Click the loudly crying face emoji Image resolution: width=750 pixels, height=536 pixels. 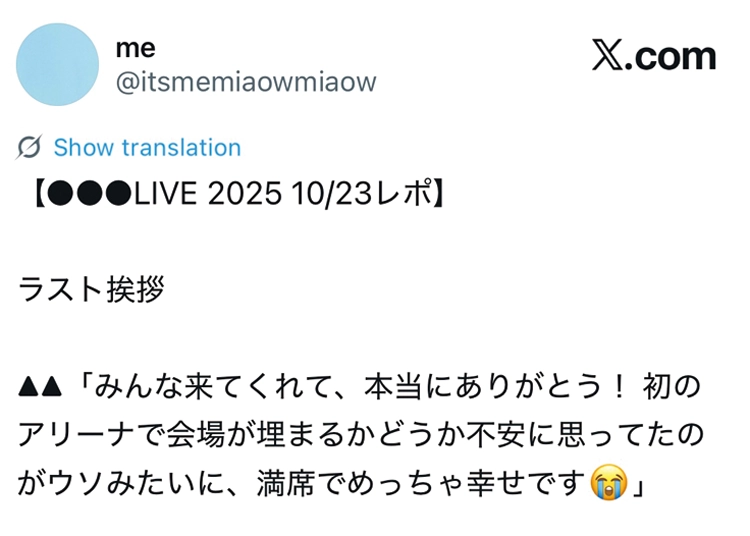click(x=609, y=482)
